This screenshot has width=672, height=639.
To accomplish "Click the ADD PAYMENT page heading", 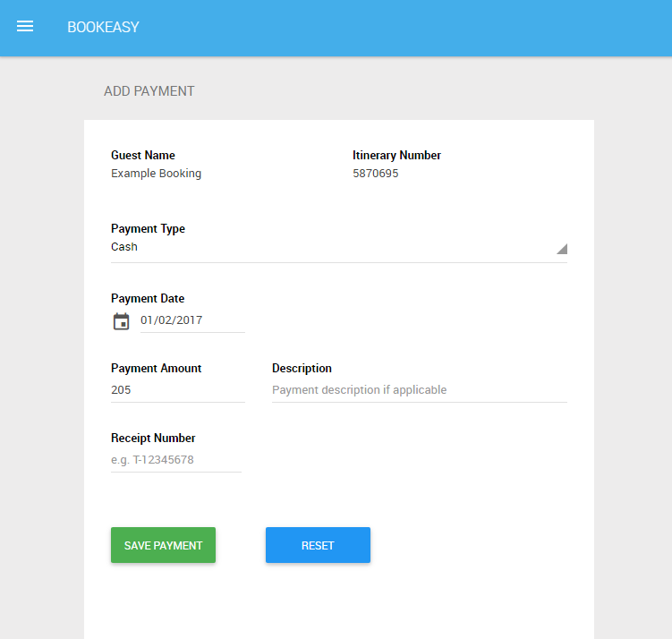I will point(149,91).
